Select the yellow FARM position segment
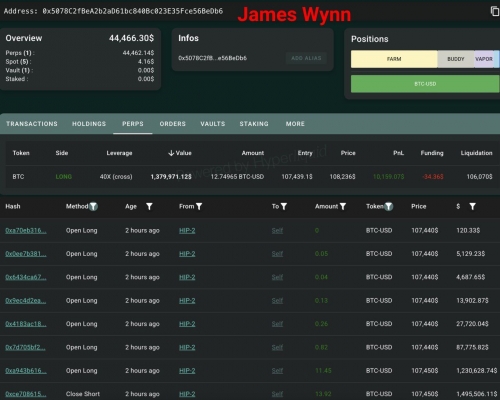The height and width of the screenshot is (400, 500). (x=394, y=59)
